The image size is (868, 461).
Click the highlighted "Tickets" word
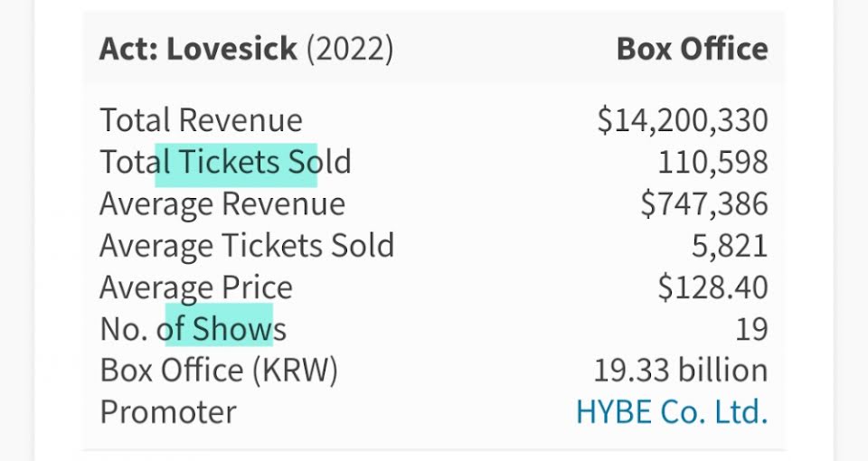pyautogui.click(x=229, y=163)
